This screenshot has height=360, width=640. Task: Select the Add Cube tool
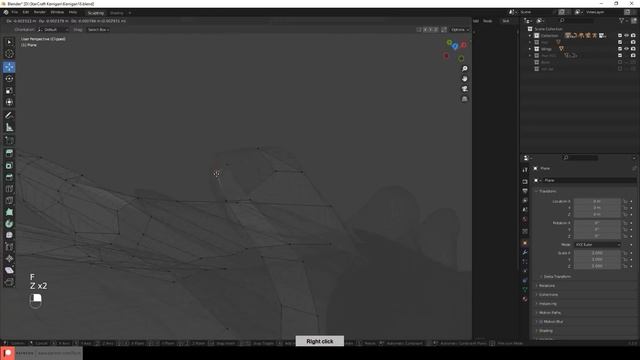pos(9,140)
